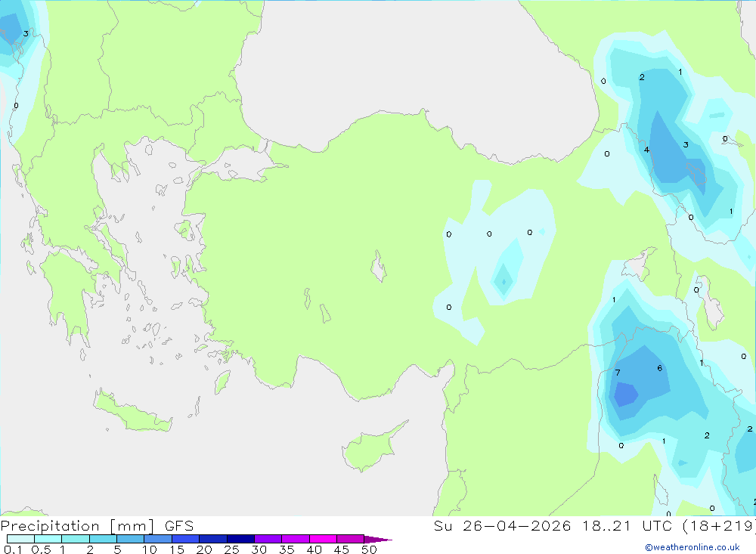
Task: Click legend label "45"
Action: (342, 549)
